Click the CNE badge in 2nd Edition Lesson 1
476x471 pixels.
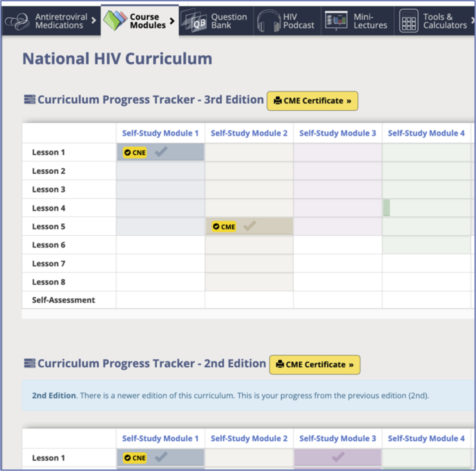click(135, 458)
